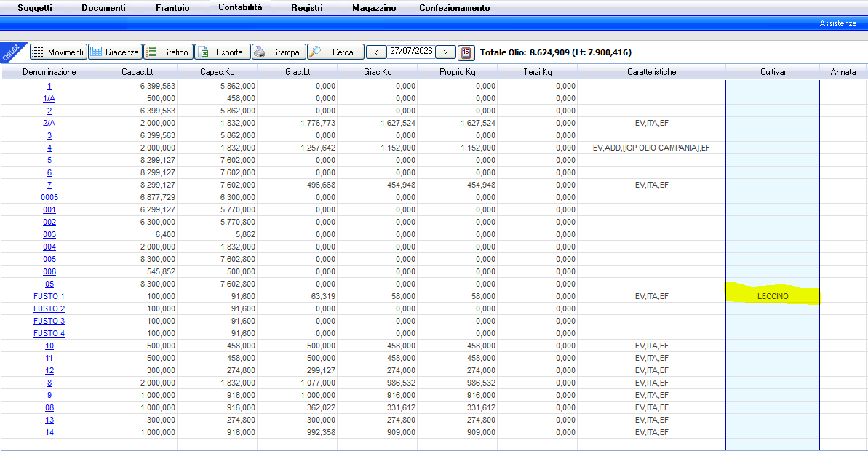Open the Contabilità menu
Image resolution: width=868 pixels, height=451 pixels.
[x=240, y=7]
